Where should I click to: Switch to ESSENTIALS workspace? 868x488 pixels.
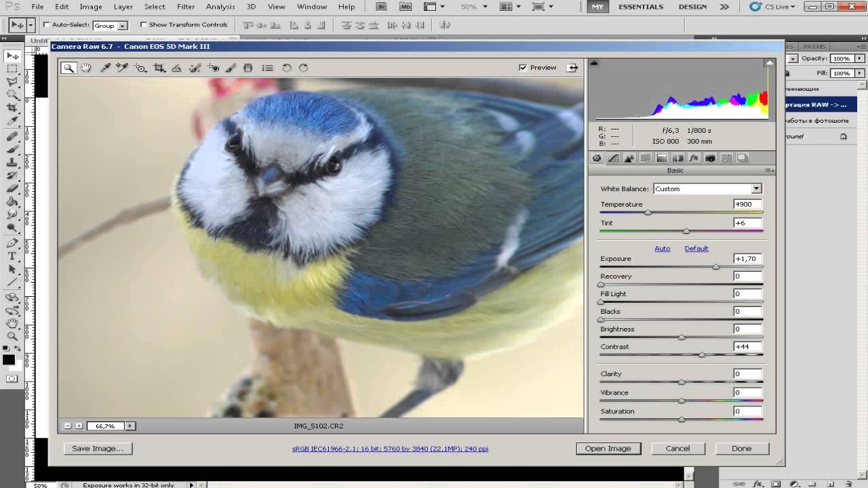pos(641,7)
